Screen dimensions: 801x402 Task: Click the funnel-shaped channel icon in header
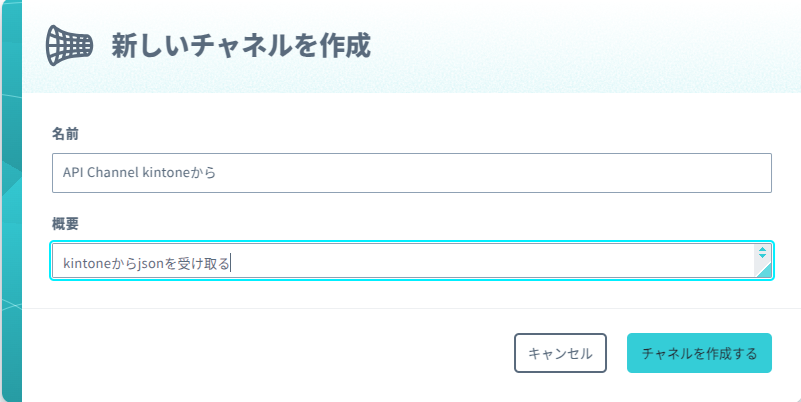point(69,45)
